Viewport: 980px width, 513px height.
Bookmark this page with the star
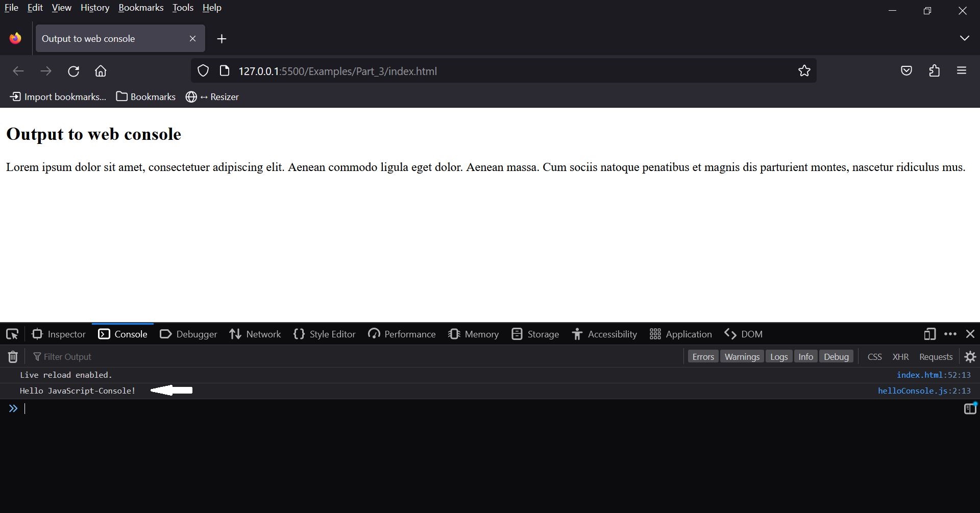[804, 71]
